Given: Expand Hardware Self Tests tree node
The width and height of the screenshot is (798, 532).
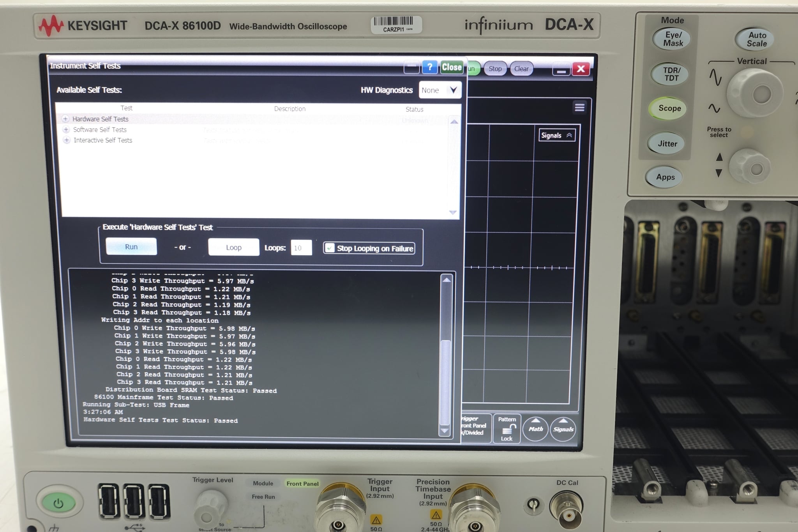Looking at the screenshot, I should point(65,118).
